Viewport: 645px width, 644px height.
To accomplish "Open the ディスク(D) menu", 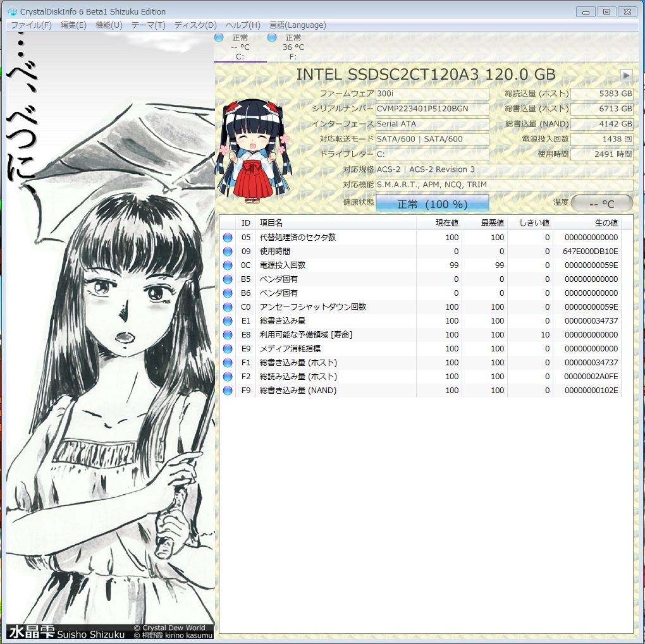I will point(195,25).
